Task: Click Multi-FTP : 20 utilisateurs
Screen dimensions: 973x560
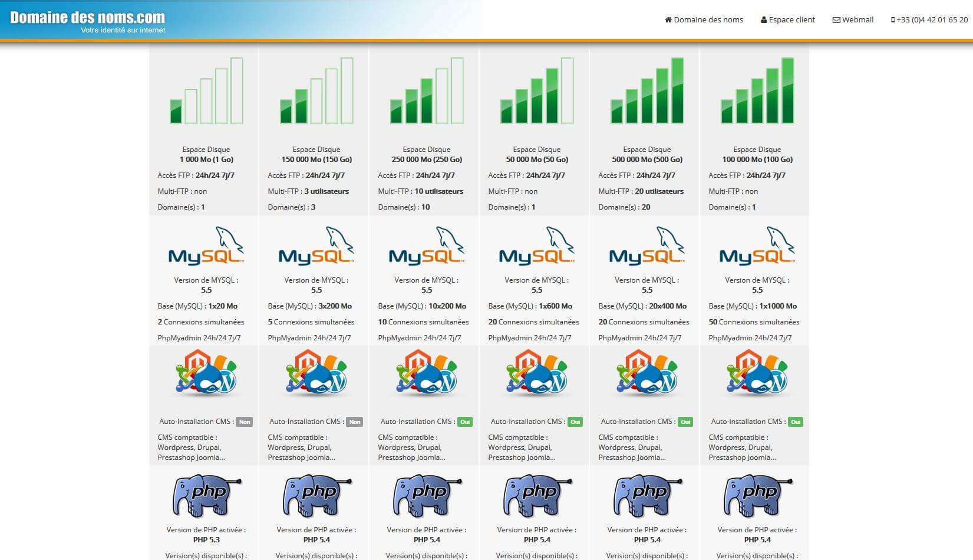Action: [641, 191]
